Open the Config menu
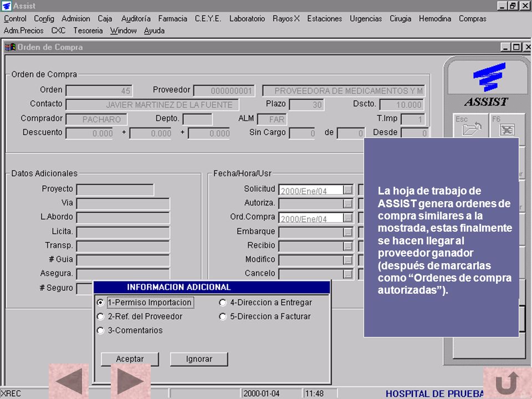Image resolution: width=532 pixels, height=399 pixels. [44, 19]
